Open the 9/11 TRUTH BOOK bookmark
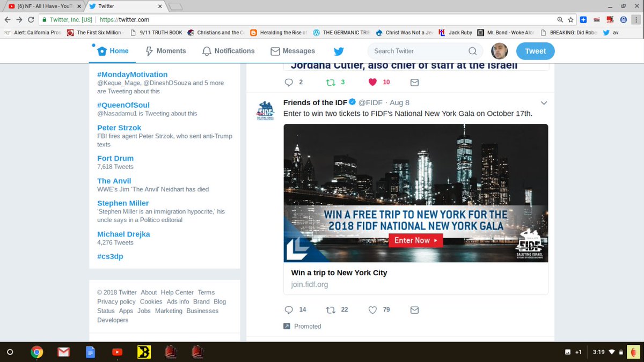The height and width of the screenshot is (362, 644). pyautogui.click(x=156, y=32)
